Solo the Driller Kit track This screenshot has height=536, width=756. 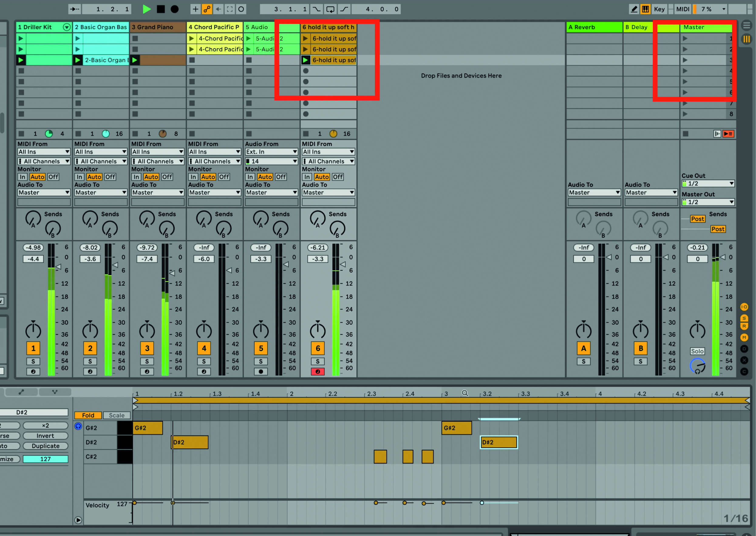tap(33, 361)
